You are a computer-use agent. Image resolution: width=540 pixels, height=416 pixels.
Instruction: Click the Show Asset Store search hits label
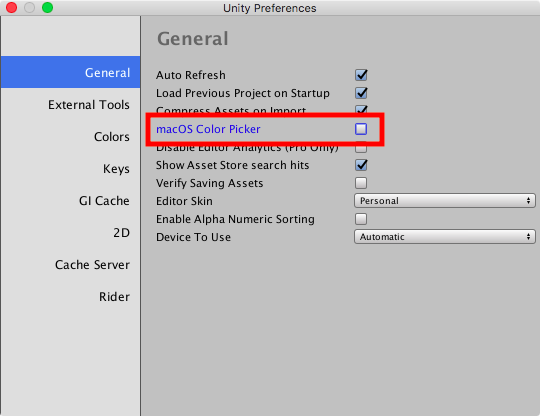pos(232,165)
